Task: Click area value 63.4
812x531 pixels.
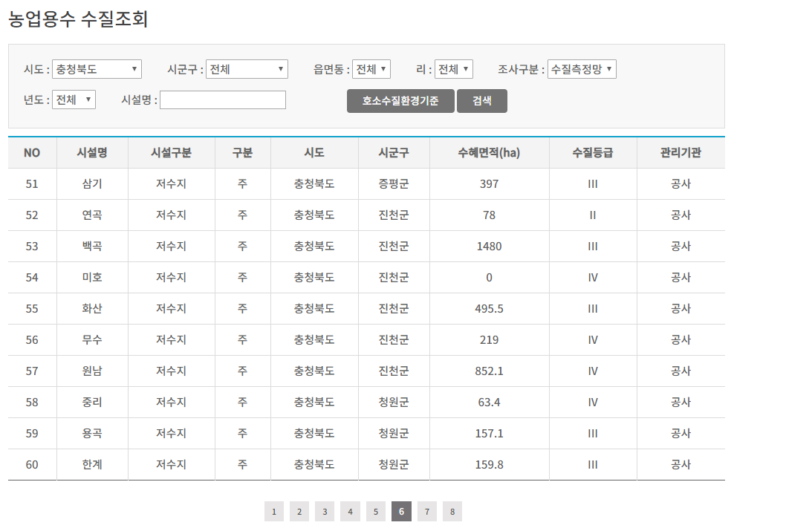Action: point(489,402)
